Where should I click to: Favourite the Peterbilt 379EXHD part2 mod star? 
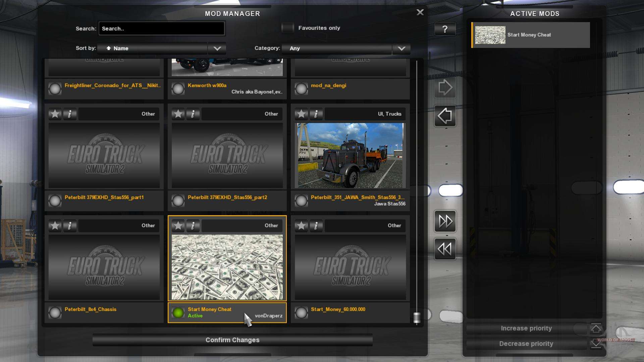pyautogui.click(x=178, y=114)
